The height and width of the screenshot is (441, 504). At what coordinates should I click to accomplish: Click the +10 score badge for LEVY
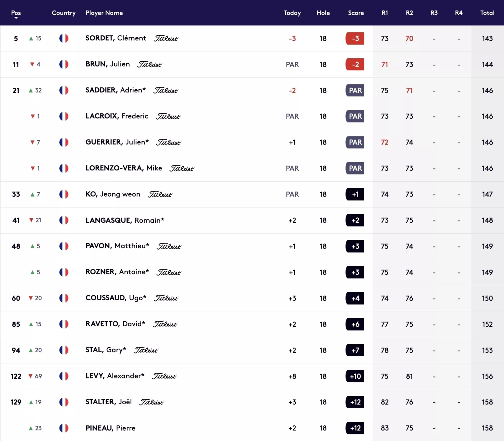tap(355, 376)
